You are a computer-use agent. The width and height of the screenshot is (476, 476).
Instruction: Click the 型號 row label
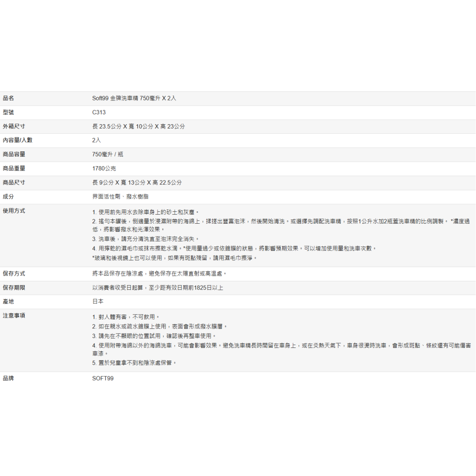point(9,113)
